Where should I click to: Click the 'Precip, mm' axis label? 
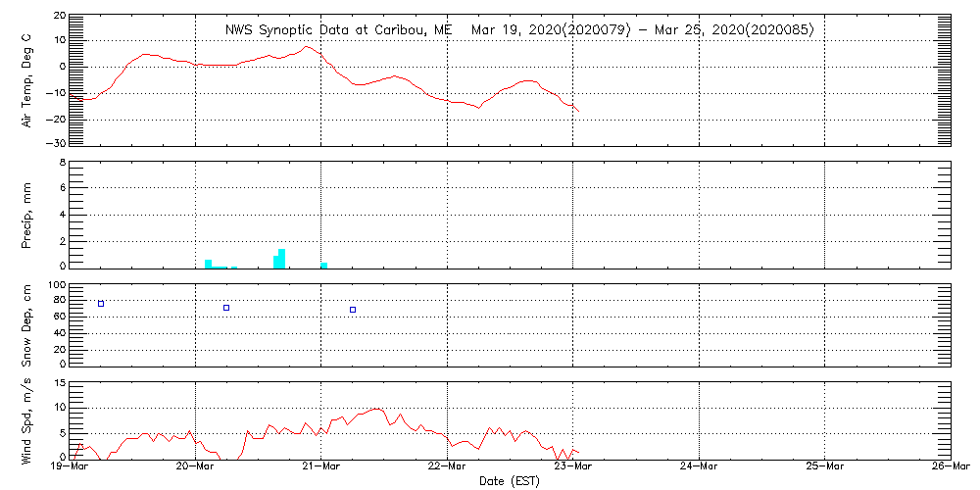click(28, 215)
